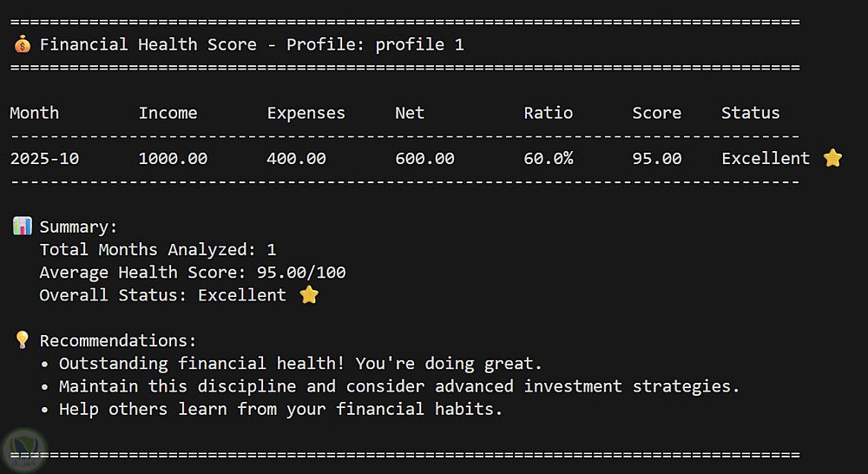Select the Ratio column header
The image size is (868, 474).
point(548,113)
